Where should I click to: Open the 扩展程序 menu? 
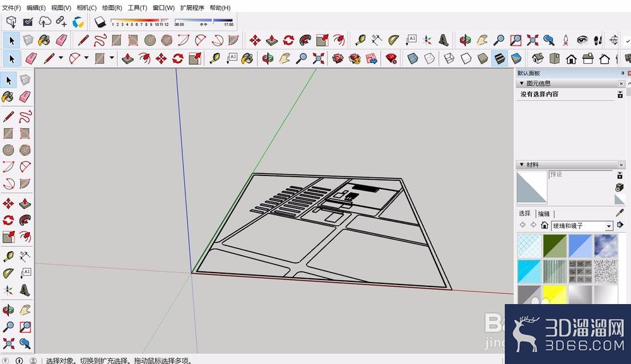coord(192,8)
